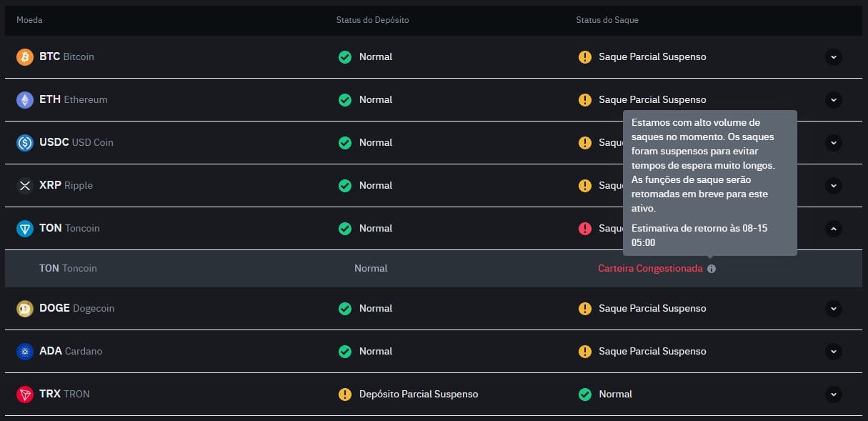Click the TRX TRON logo icon
The height and width of the screenshot is (421, 868).
25,394
